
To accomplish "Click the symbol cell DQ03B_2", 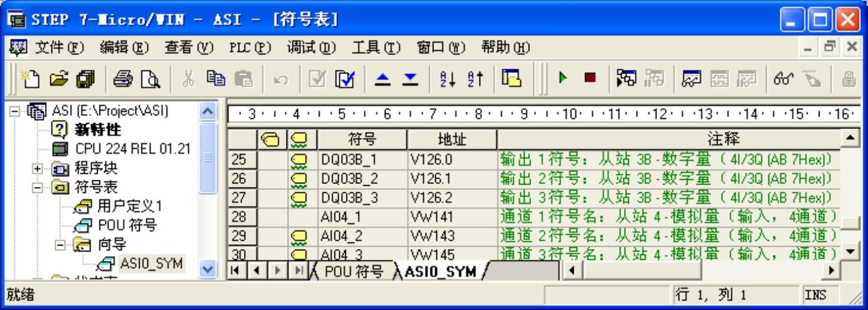I will click(x=362, y=178).
